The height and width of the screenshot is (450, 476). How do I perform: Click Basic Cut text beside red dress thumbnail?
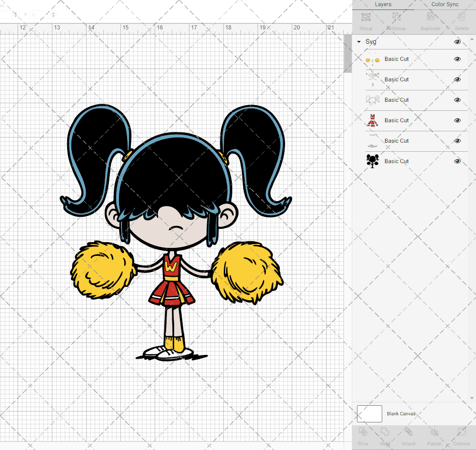(x=397, y=120)
